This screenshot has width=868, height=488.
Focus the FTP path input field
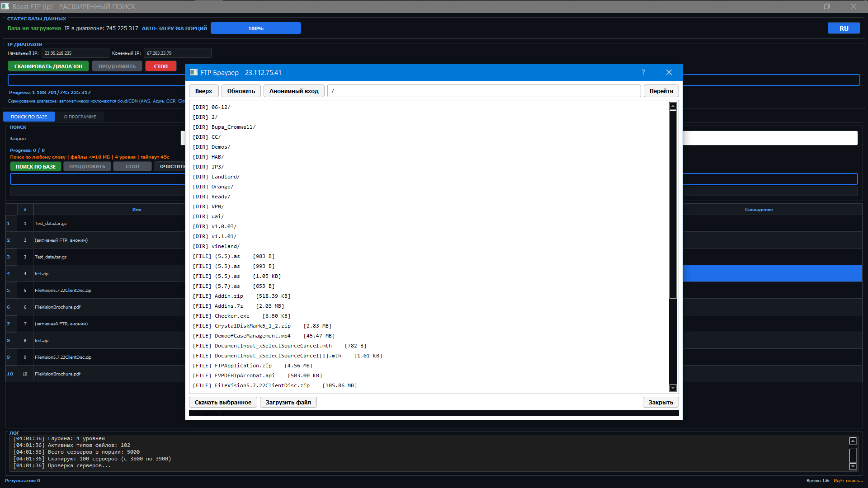click(484, 91)
